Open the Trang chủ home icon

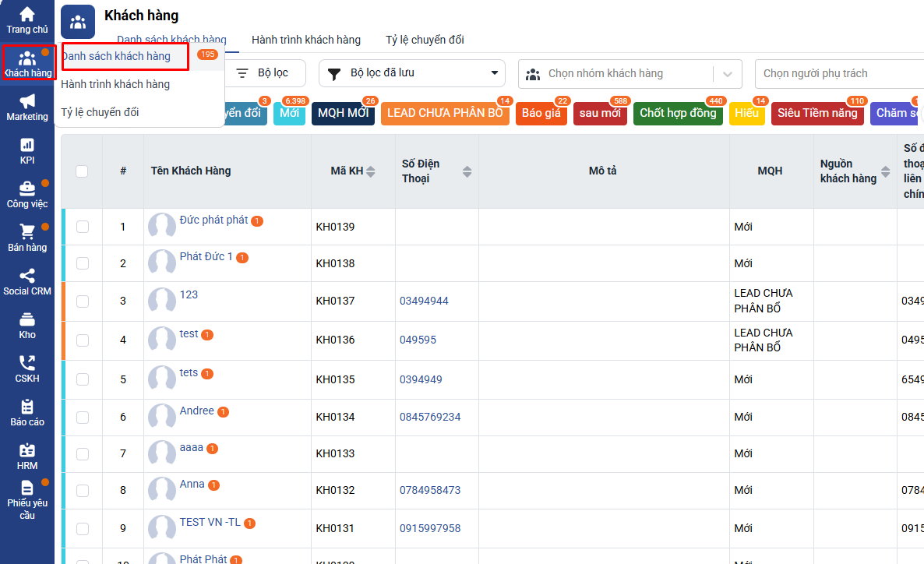click(27, 15)
